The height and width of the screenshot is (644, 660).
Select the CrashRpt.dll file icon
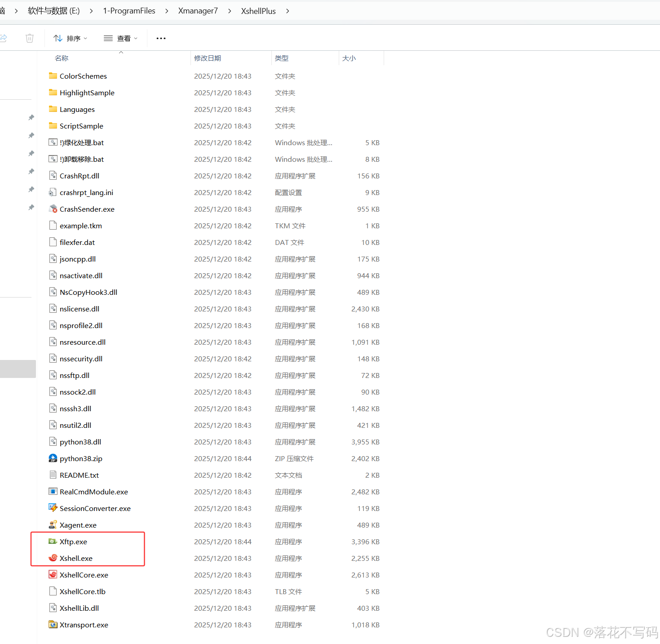point(53,176)
